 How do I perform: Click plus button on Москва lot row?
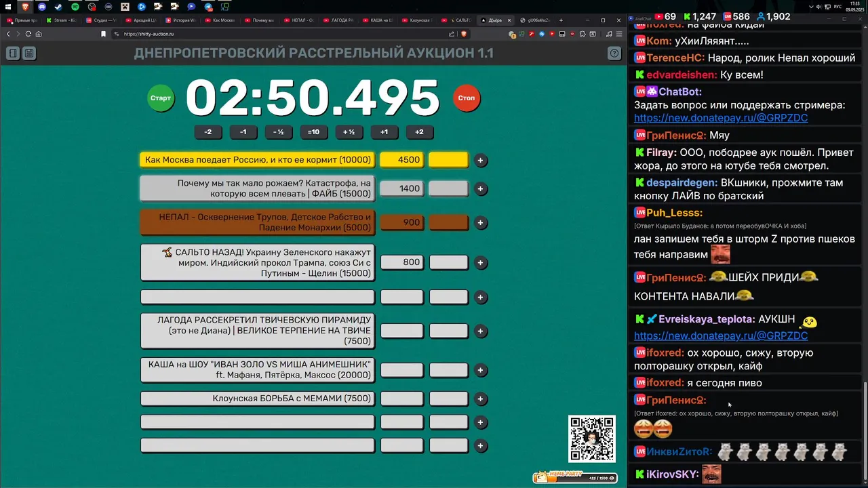481,161
